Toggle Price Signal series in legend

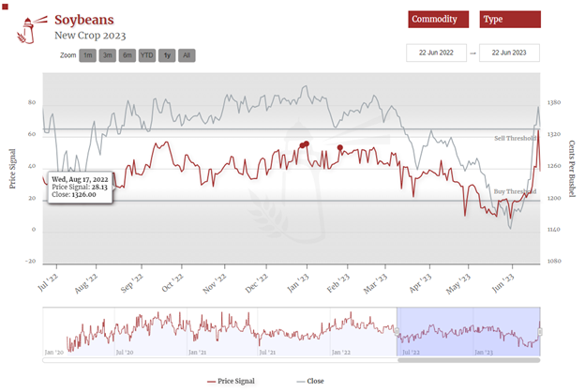[231, 381]
